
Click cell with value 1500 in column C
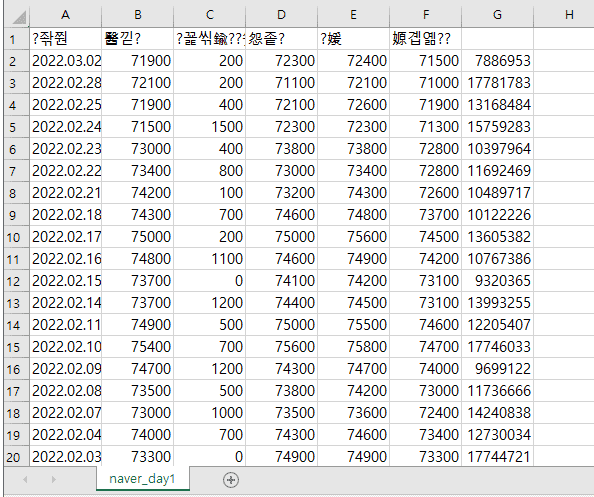tap(209, 127)
